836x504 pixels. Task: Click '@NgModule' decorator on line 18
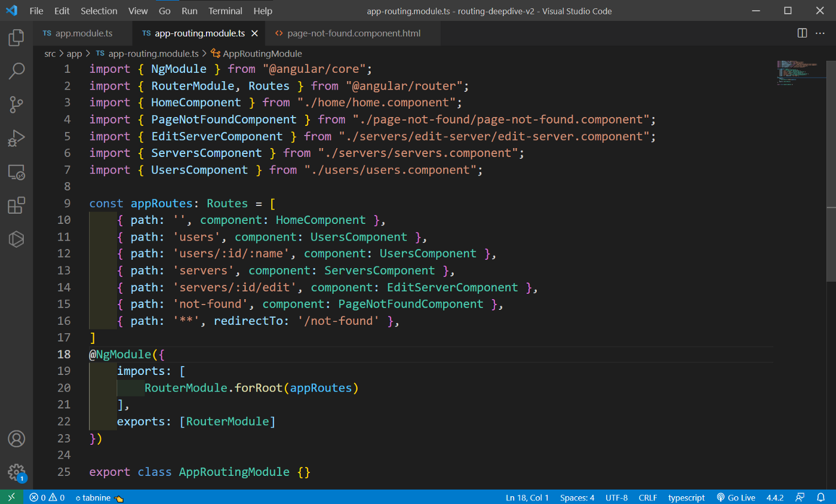121,354
